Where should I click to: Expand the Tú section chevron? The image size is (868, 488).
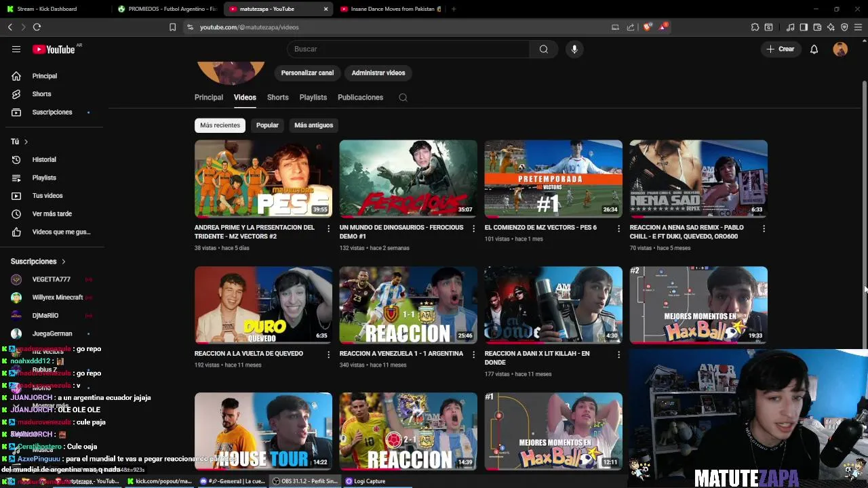click(x=26, y=142)
